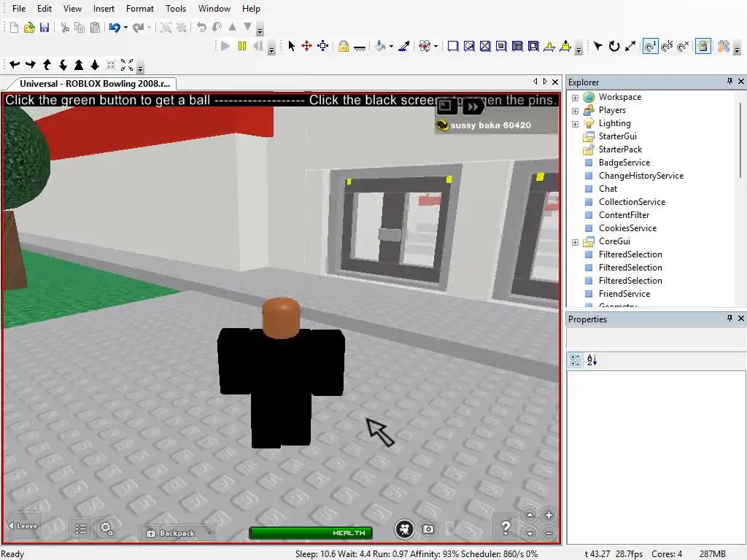This screenshot has height=560, width=747.
Task: Select the Glue surface tool
Action: tap(469, 46)
